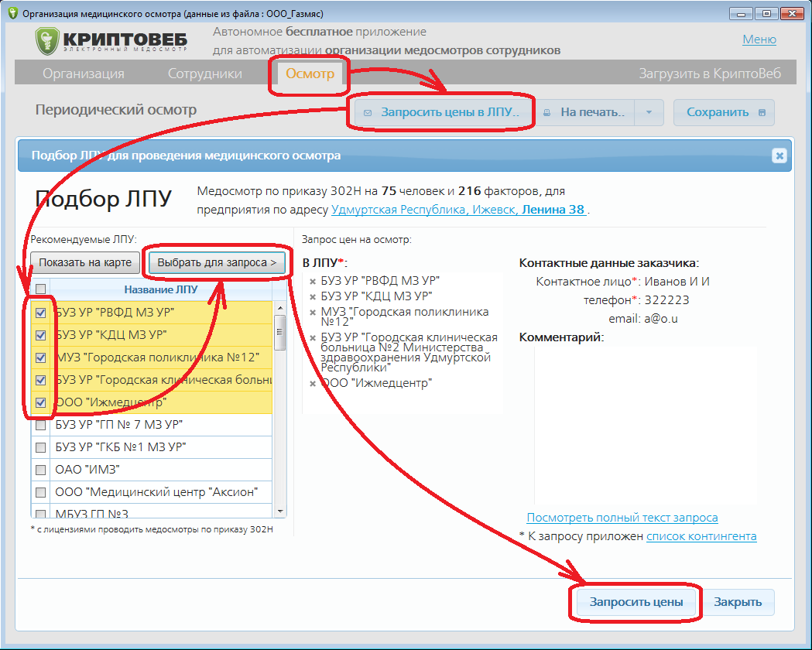
Task: Expand the print options dropdown arrow
Action: tap(649, 112)
